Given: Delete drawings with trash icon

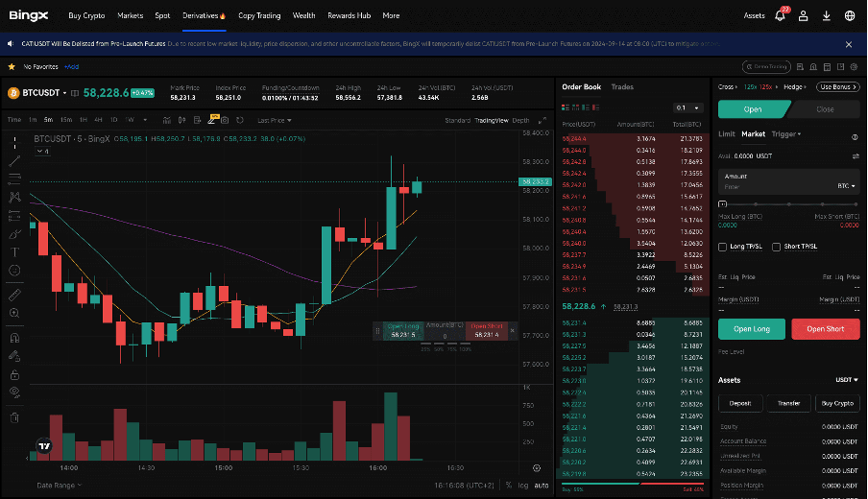Looking at the screenshot, I should pyautogui.click(x=15, y=417).
